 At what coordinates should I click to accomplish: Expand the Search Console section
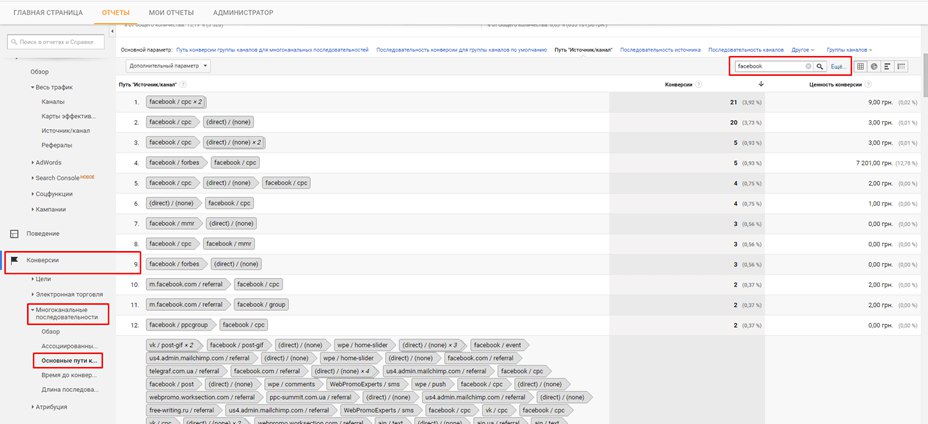click(x=33, y=178)
